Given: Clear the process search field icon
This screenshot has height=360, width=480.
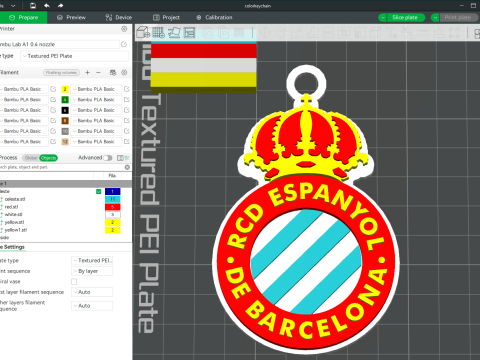Looking at the screenshot, I should click(x=127, y=167).
